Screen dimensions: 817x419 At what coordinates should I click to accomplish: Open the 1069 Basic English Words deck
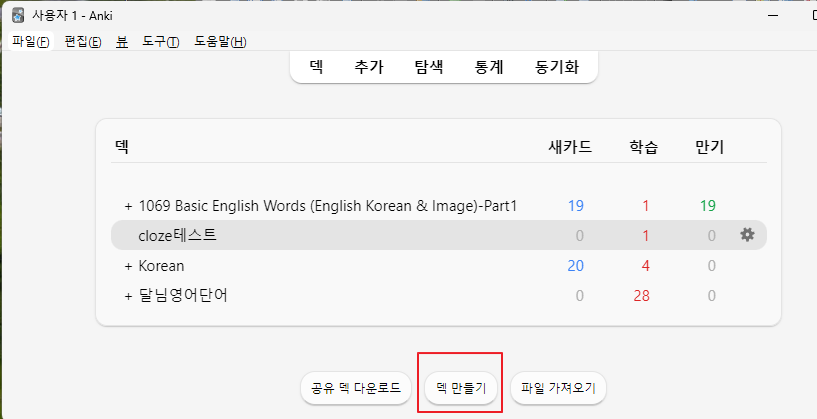328,206
